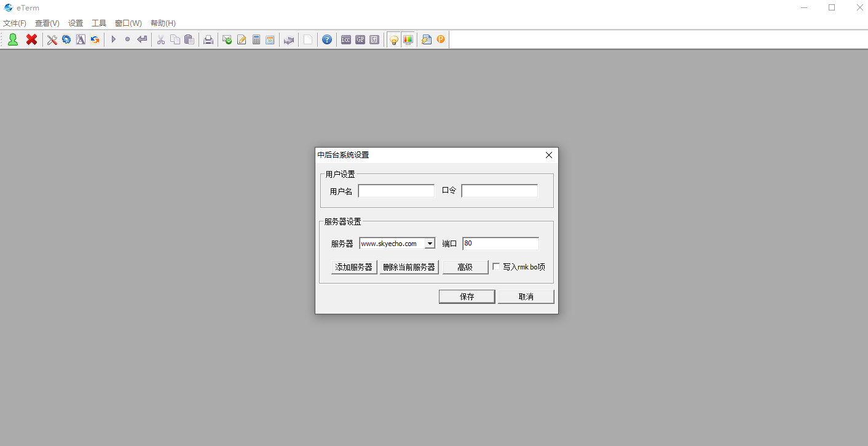This screenshot has height=446, width=868.
Task: Click the clipboard paste icon
Action: [x=189, y=39]
